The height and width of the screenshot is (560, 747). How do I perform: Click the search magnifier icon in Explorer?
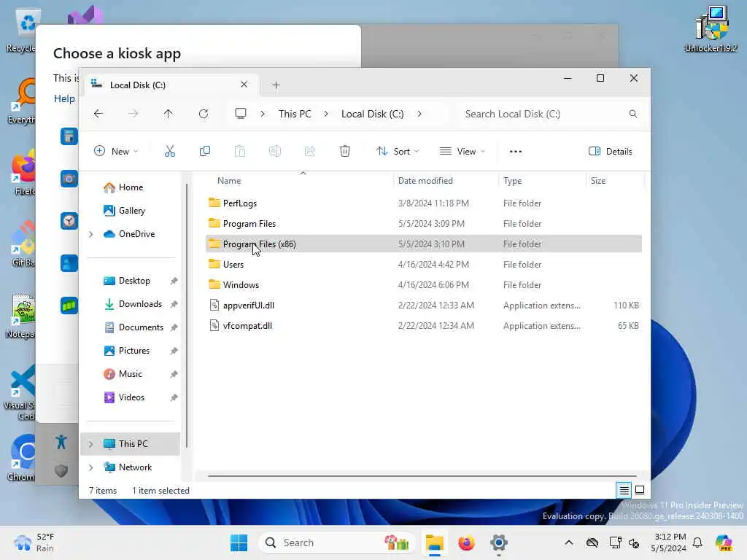click(633, 114)
